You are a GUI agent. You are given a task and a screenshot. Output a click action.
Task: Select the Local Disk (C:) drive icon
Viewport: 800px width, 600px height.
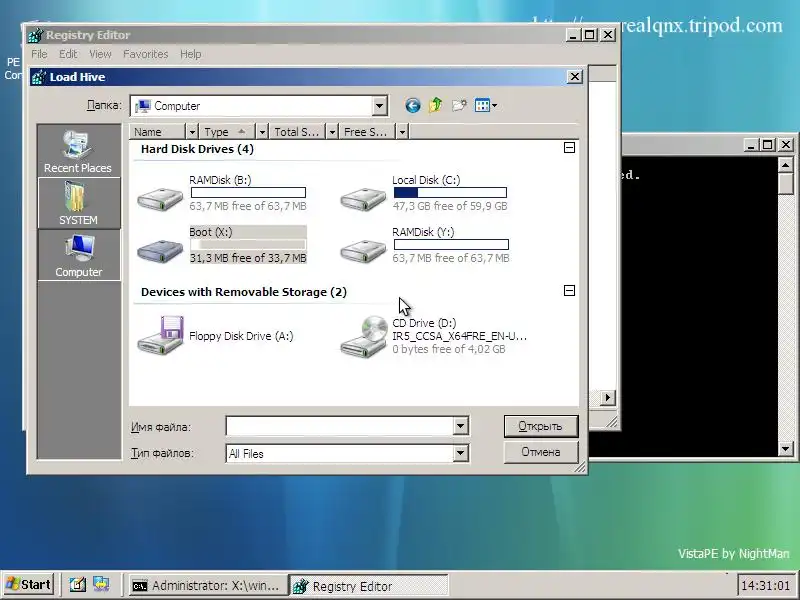coord(363,198)
